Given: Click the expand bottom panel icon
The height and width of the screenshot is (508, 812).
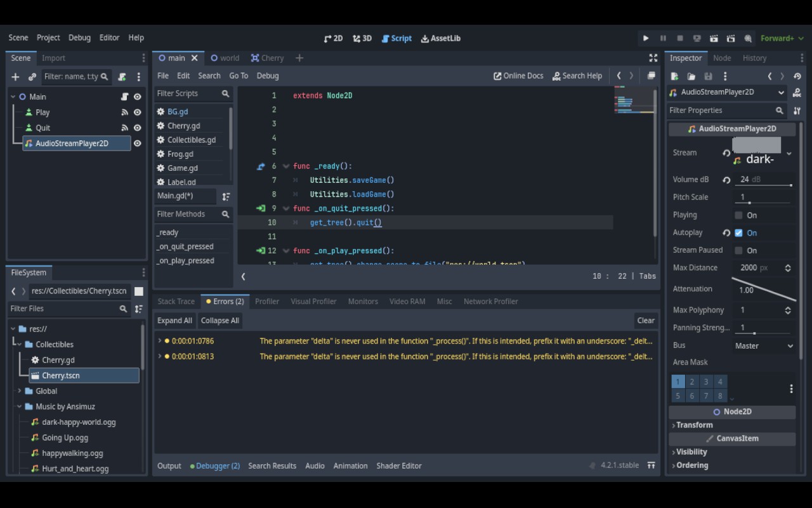Looking at the screenshot, I should point(651,465).
